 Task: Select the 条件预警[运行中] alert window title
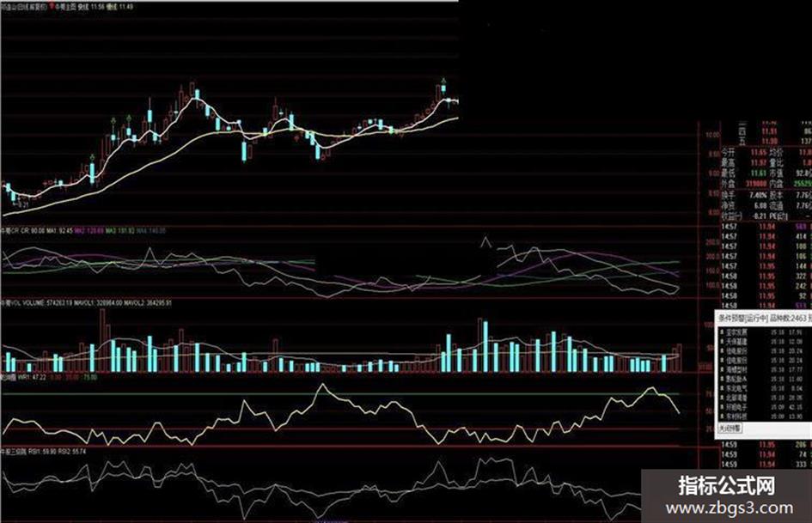pos(742,318)
